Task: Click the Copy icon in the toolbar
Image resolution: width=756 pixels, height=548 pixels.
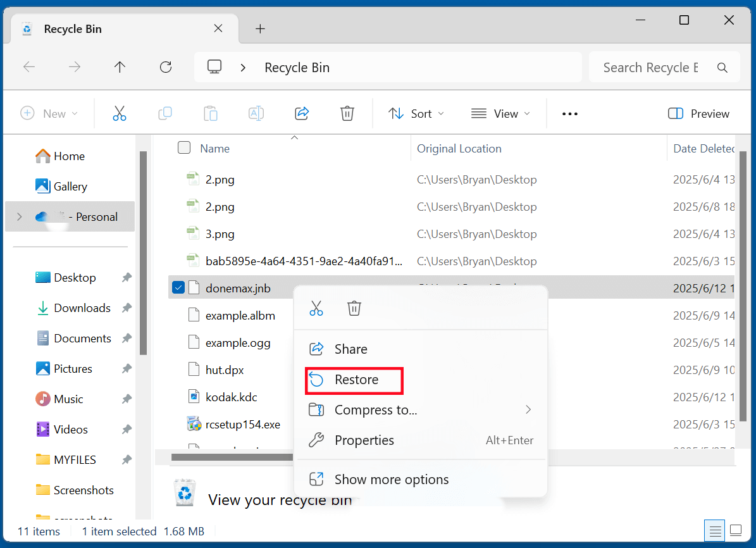Action: point(164,113)
